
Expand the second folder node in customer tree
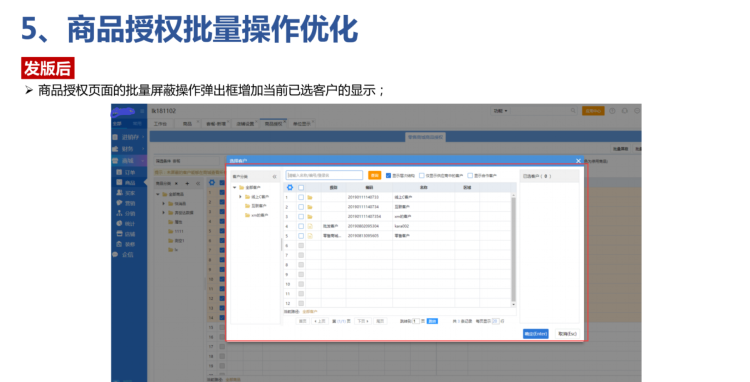click(x=240, y=196)
